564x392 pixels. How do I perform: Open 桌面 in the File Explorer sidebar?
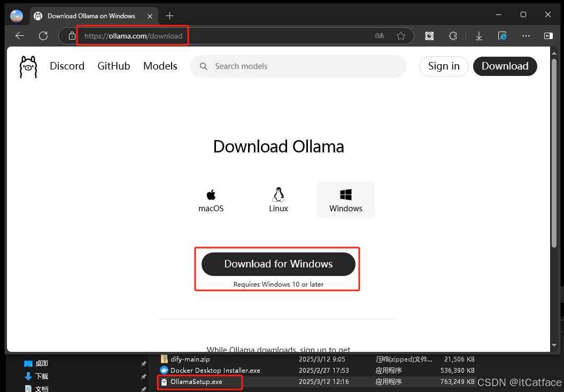[x=42, y=364]
